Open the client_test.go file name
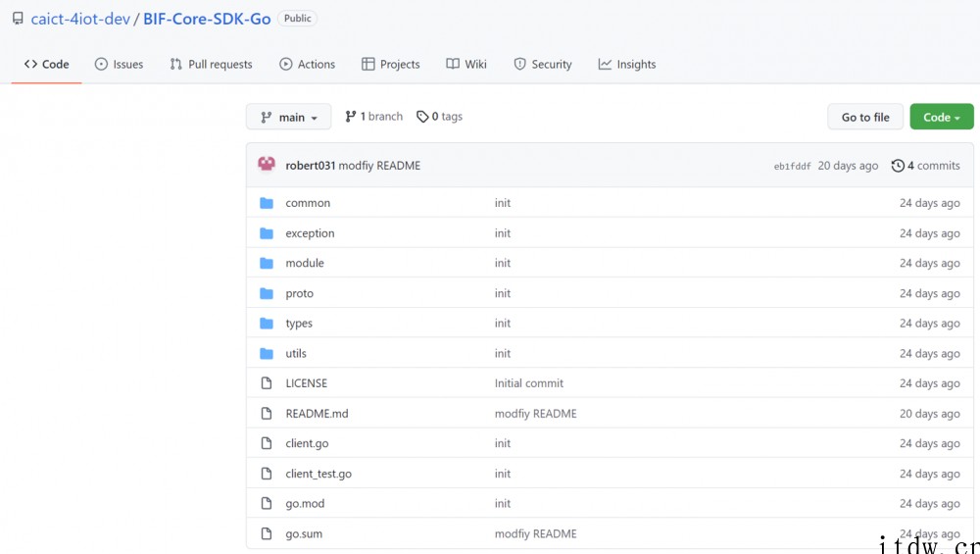 click(x=318, y=474)
